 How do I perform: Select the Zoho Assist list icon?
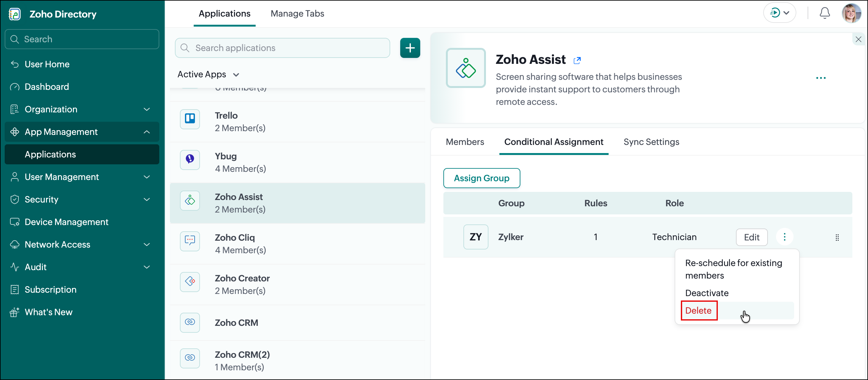190,201
